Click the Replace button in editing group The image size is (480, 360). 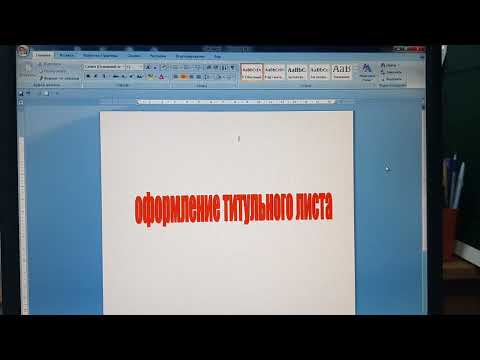click(392, 72)
